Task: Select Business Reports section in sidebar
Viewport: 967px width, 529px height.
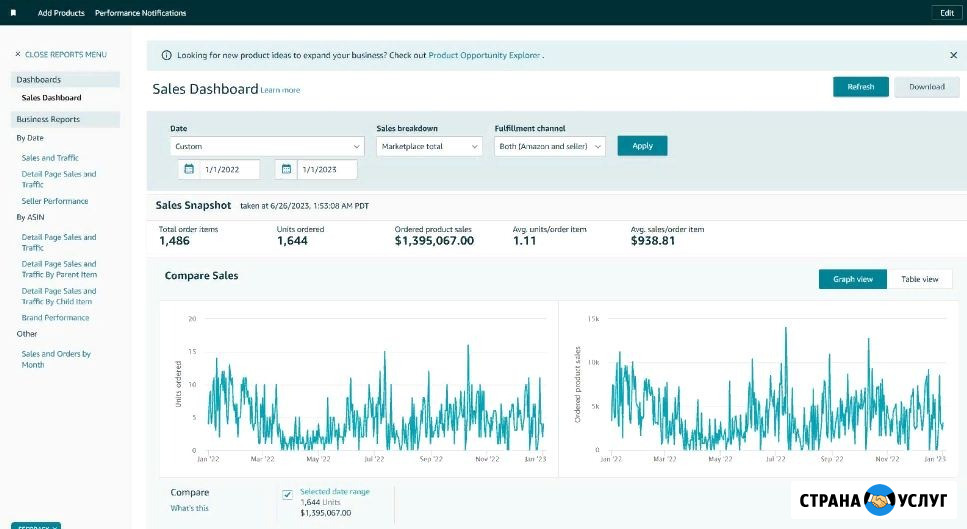Action: (65, 119)
